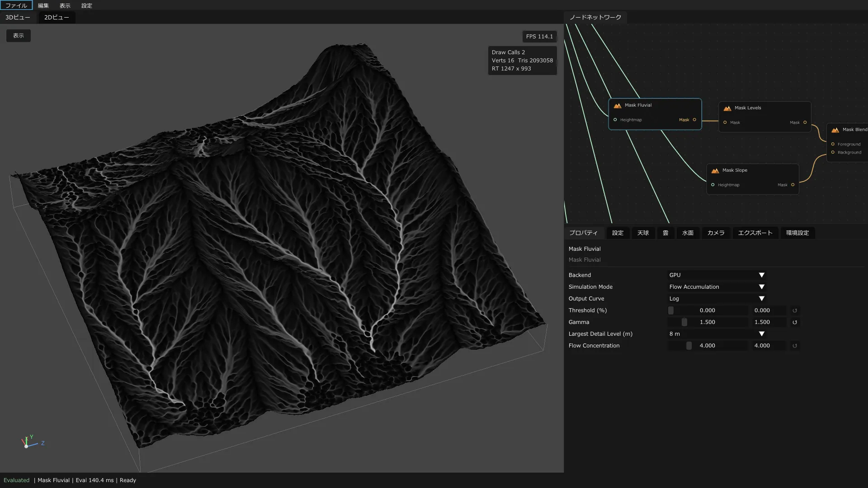Click the Mask Blend node mountain icon
Viewport: 868px width, 488px height.
[x=835, y=130]
